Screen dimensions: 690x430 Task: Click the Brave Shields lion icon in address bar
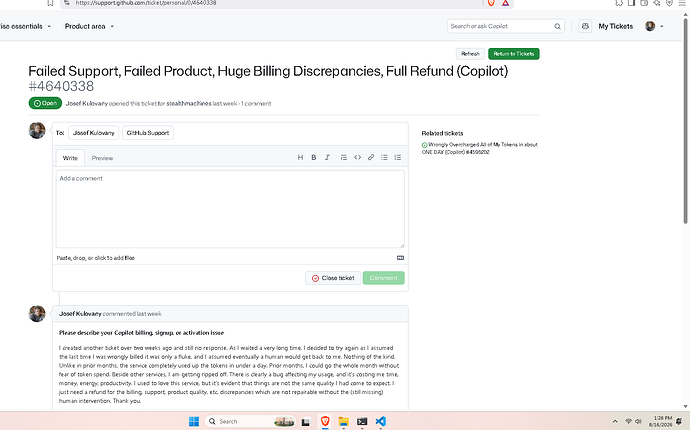click(492, 3)
